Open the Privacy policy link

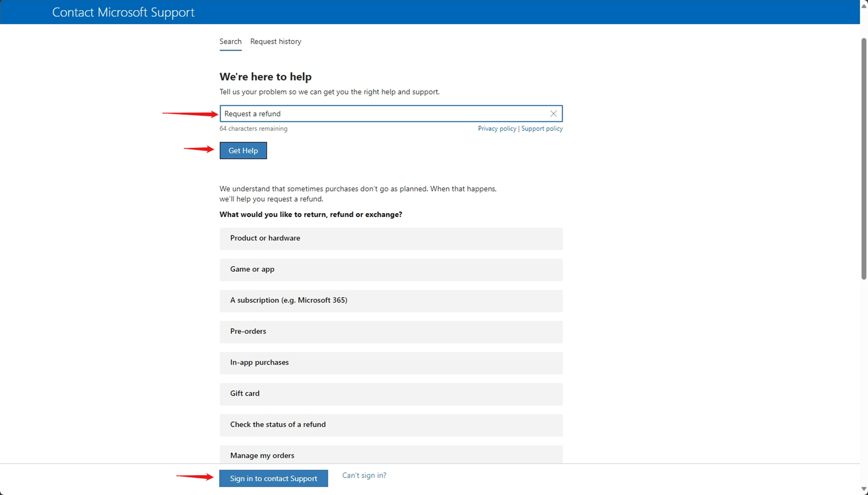click(x=497, y=129)
